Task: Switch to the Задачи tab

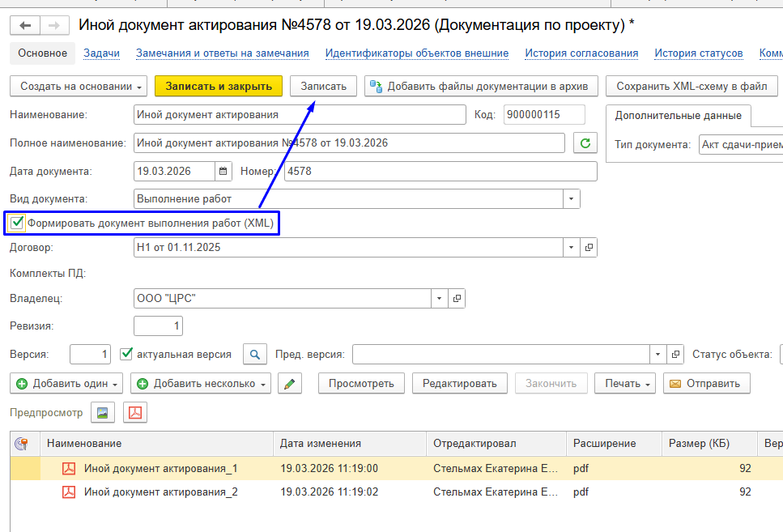Action: click(101, 53)
